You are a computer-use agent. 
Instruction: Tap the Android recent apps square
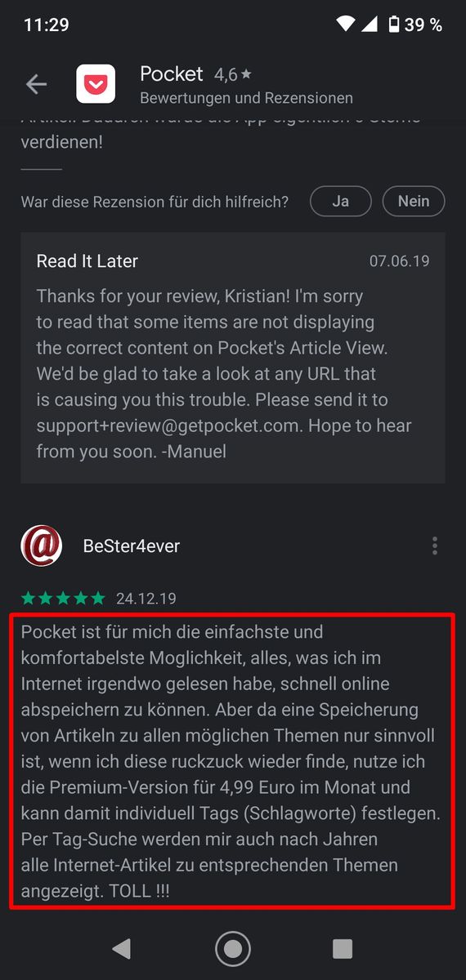(x=343, y=948)
